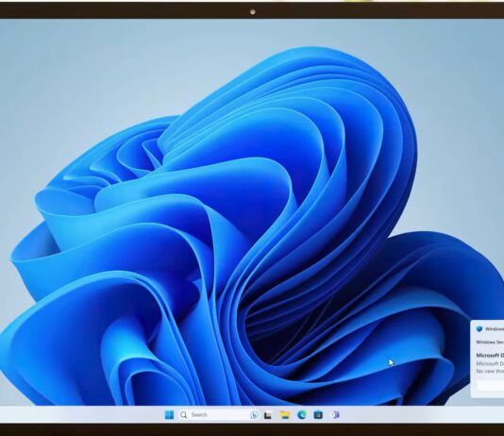Click the Windows Security shield icon in notification
The width and height of the screenshot is (504, 436).
click(479, 328)
